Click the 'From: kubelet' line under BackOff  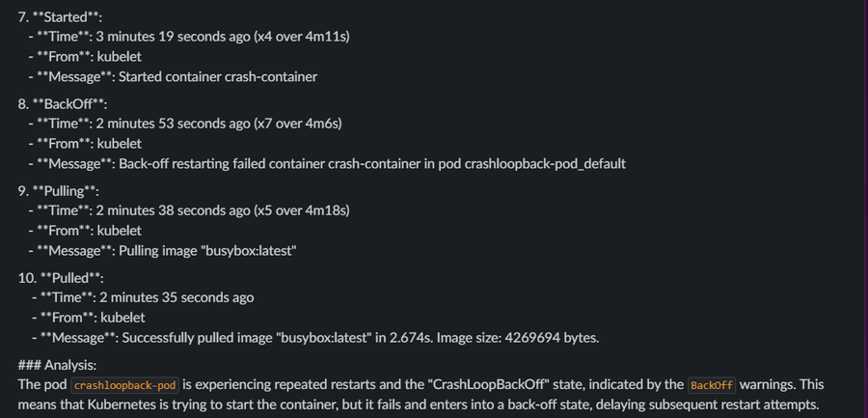[x=85, y=144]
